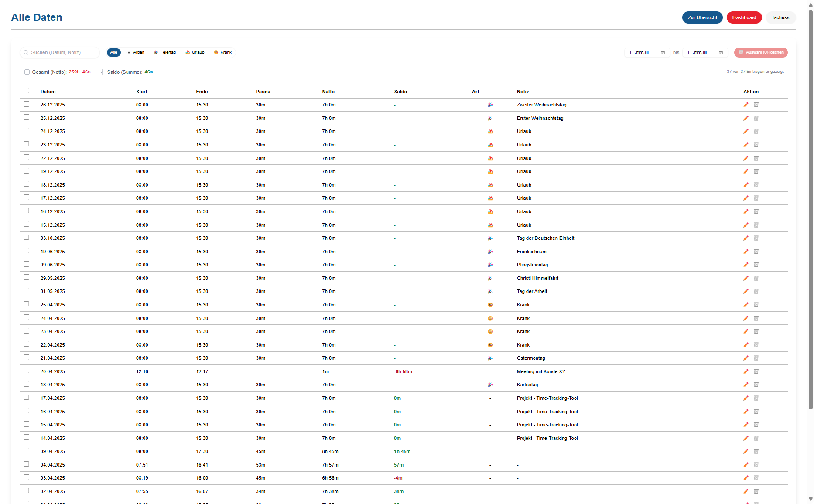
Task: Click the sick icon in the 25.04.2025 row
Action: pyautogui.click(x=490, y=305)
